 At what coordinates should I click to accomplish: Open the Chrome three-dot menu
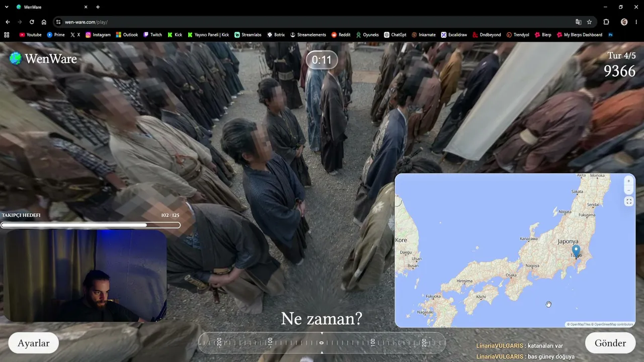(x=636, y=22)
